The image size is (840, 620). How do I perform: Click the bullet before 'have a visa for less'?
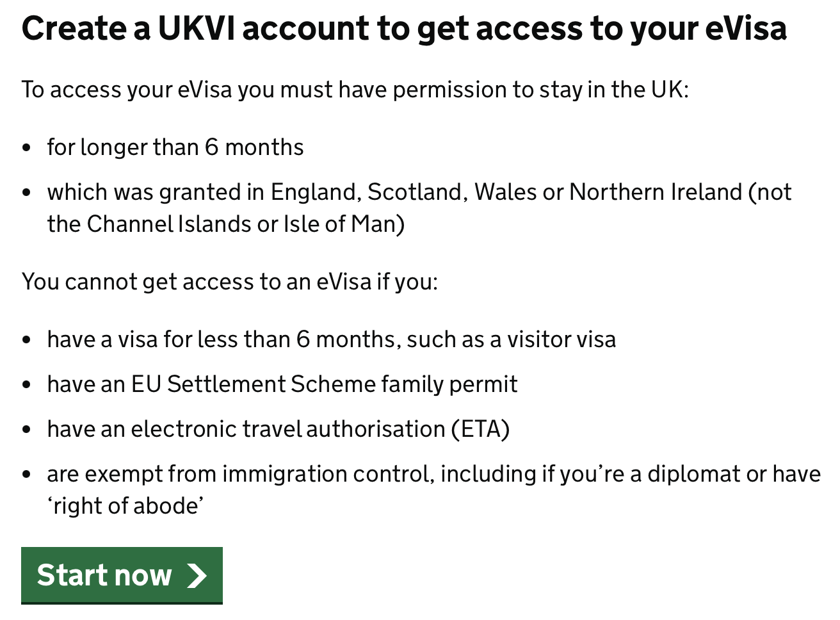[x=26, y=340]
